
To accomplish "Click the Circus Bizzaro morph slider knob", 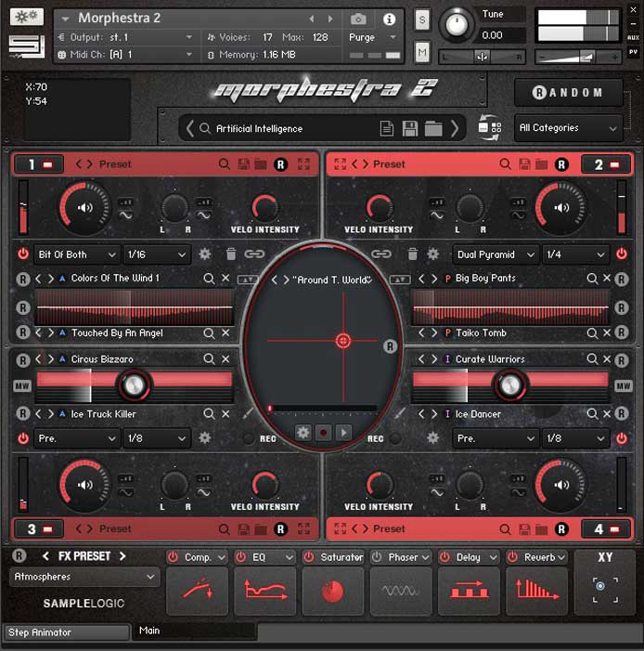I will tap(135, 384).
